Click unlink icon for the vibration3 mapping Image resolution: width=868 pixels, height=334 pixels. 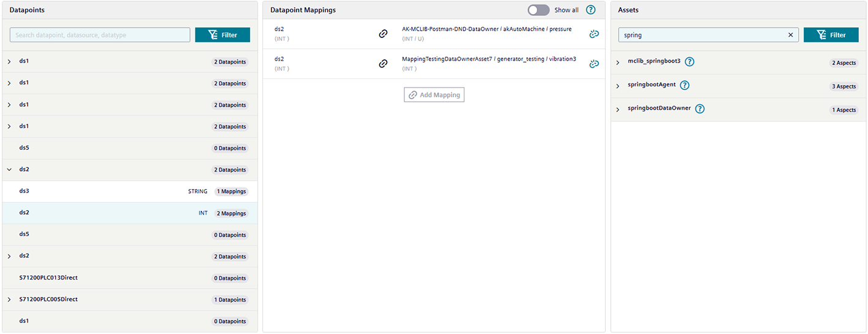pos(594,63)
